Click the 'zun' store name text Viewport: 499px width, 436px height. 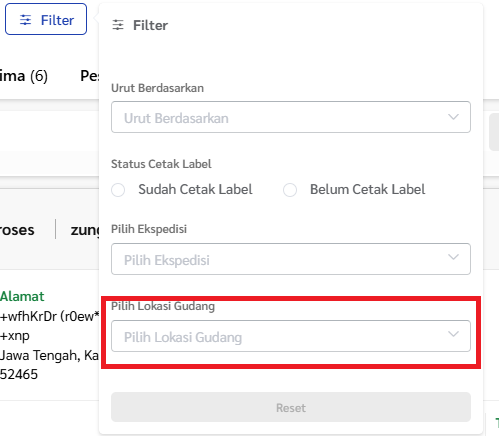point(85,230)
